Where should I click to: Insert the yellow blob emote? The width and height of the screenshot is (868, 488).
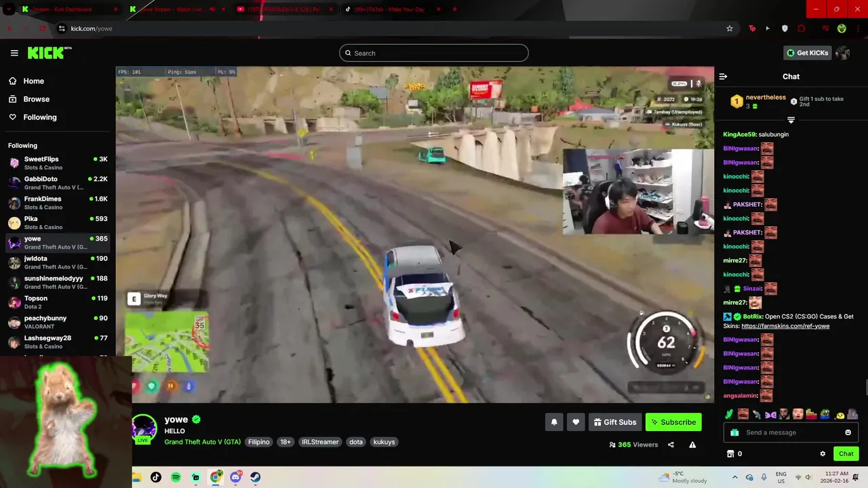[840, 414]
